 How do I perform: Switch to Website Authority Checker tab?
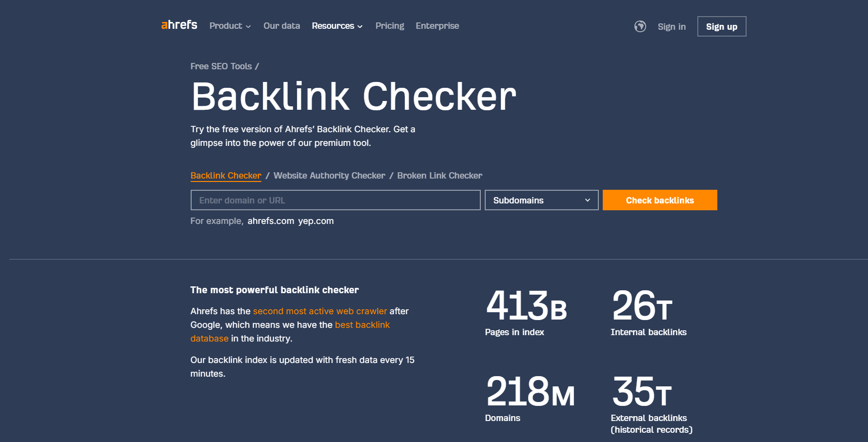329,176
